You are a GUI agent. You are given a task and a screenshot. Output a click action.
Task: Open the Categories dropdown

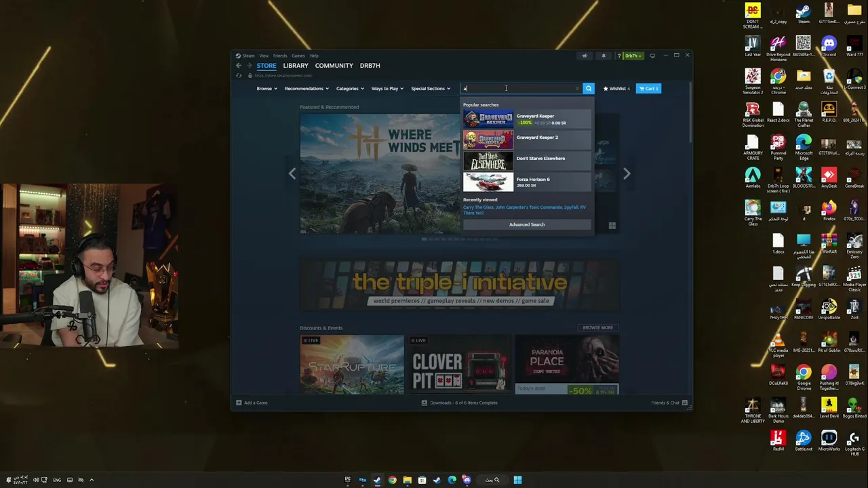pos(350,89)
